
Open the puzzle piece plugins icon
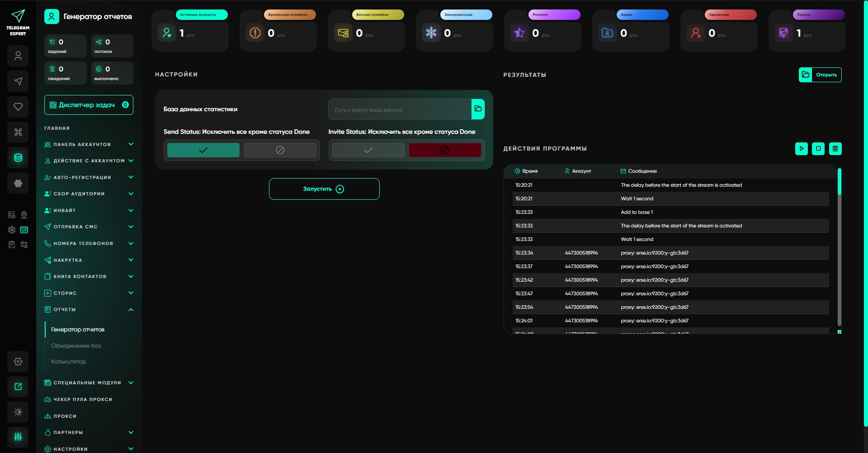[18, 183]
